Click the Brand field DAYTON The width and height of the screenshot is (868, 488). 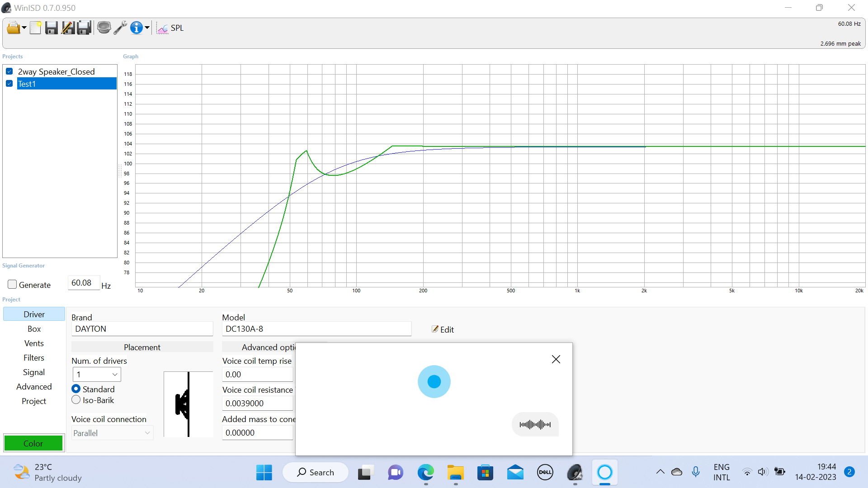pyautogui.click(x=142, y=329)
